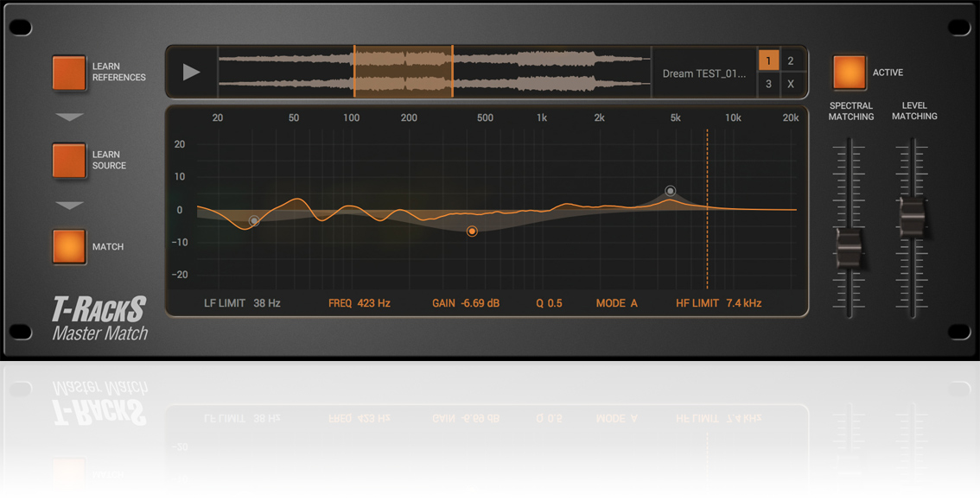The width and height of the screenshot is (980, 501).
Task: Select reference slot 2
Action: pos(791,60)
